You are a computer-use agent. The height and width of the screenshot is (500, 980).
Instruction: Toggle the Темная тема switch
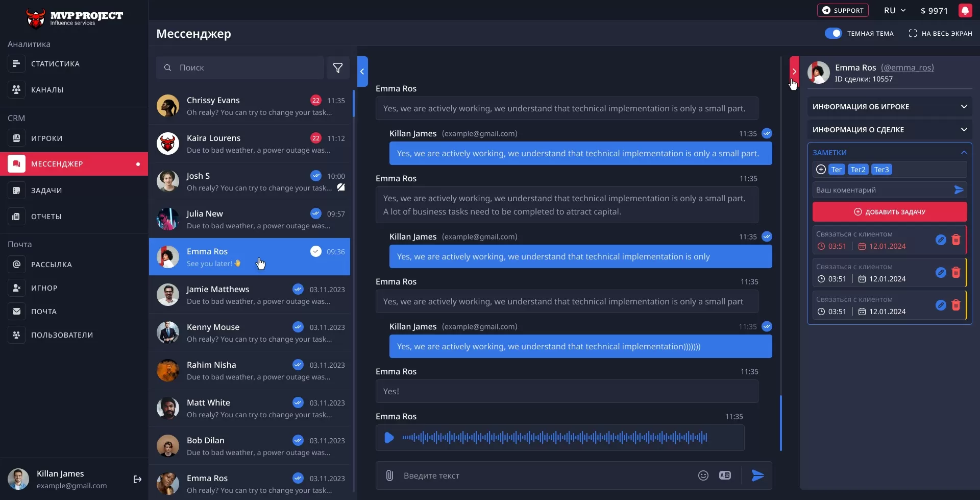pos(833,33)
